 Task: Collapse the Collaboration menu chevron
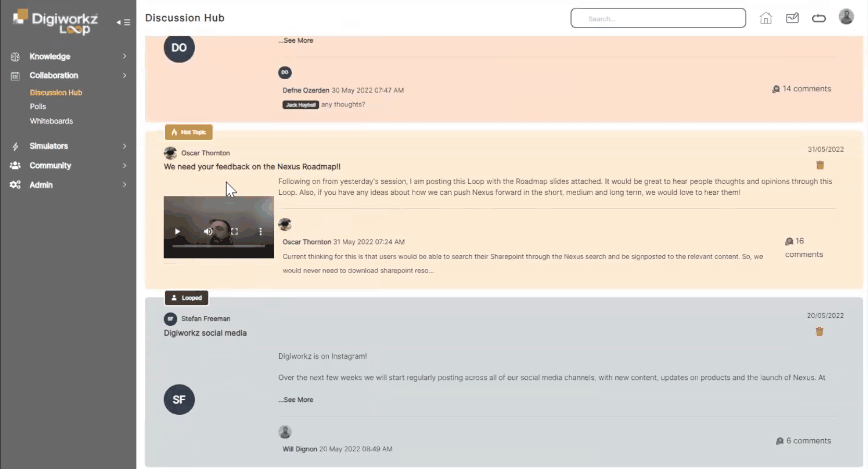pos(125,76)
